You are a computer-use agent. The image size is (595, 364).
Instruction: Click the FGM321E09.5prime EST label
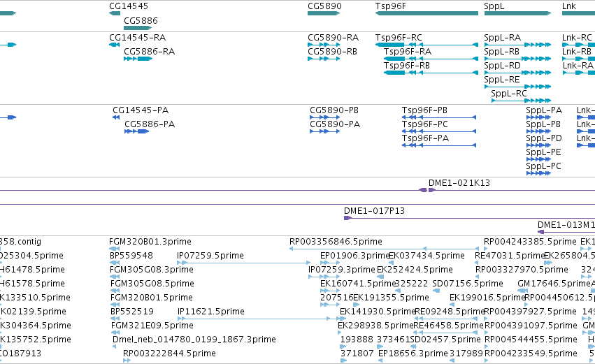(x=152, y=326)
